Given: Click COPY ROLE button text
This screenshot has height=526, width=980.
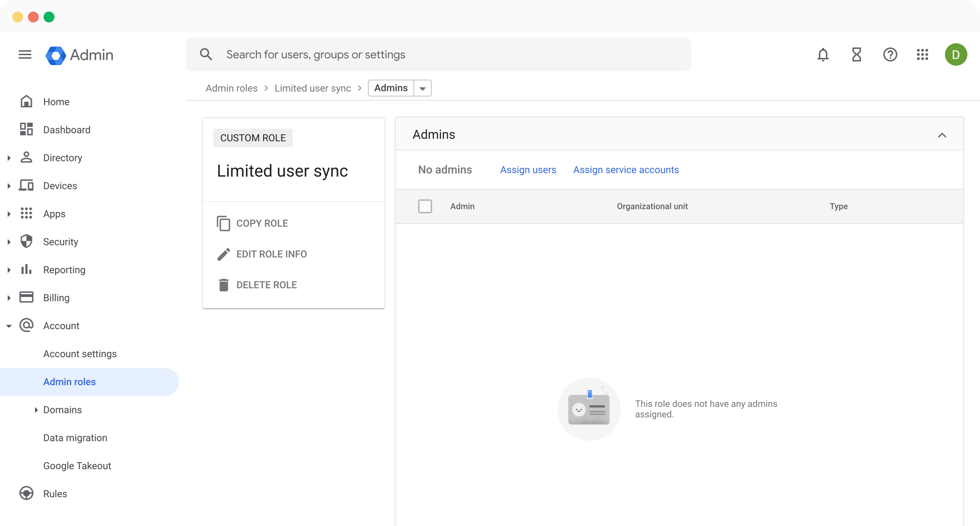Looking at the screenshot, I should coord(262,223).
